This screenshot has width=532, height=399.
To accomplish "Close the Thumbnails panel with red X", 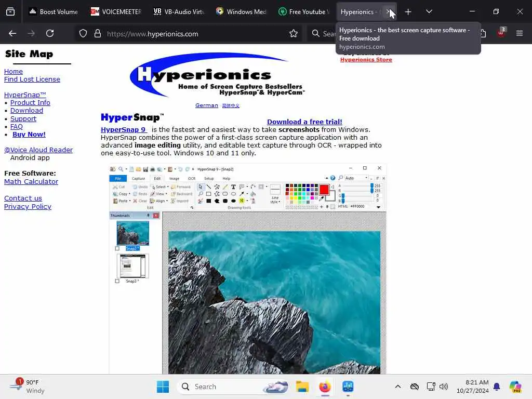I will pos(156,216).
